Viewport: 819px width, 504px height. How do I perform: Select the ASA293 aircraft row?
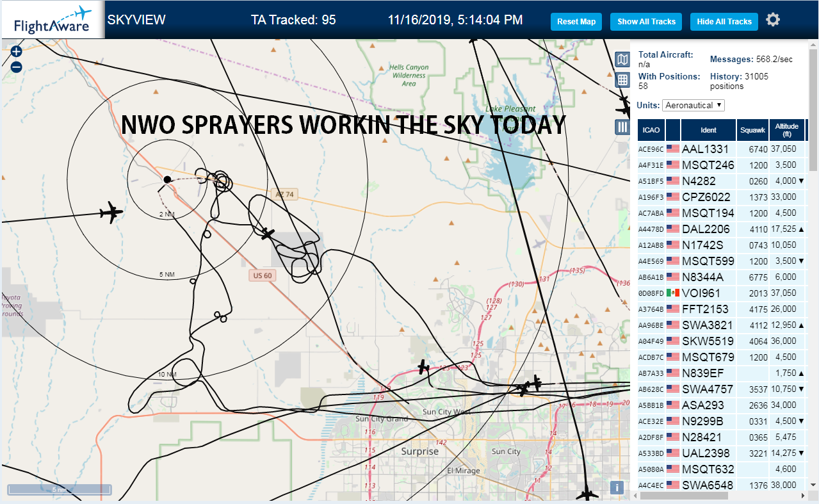(722, 405)
